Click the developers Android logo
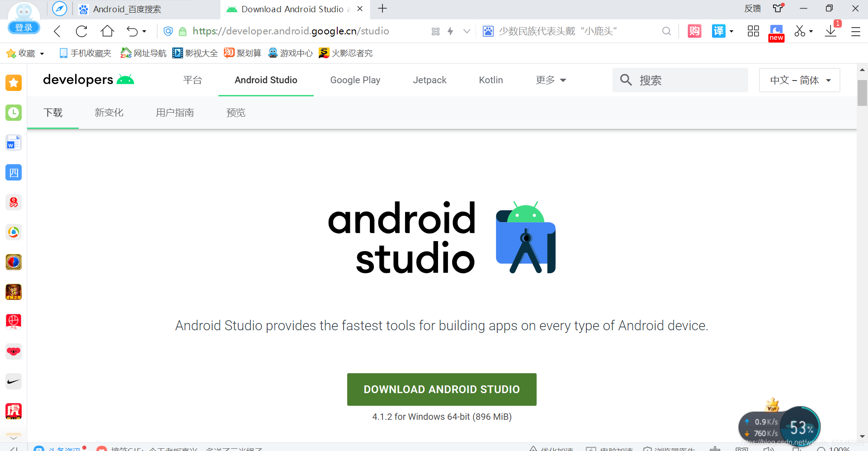This screenshot has height=451, width=868. pos(89,80)
